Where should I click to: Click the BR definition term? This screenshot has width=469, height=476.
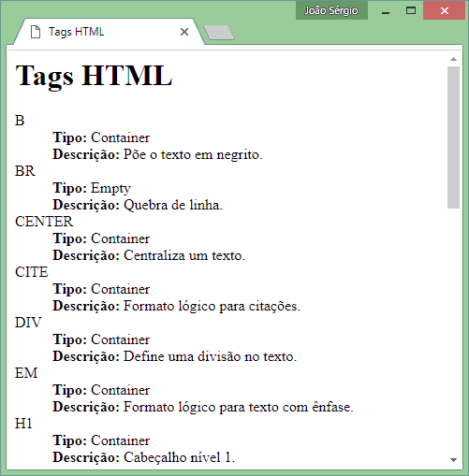[25, 171]
